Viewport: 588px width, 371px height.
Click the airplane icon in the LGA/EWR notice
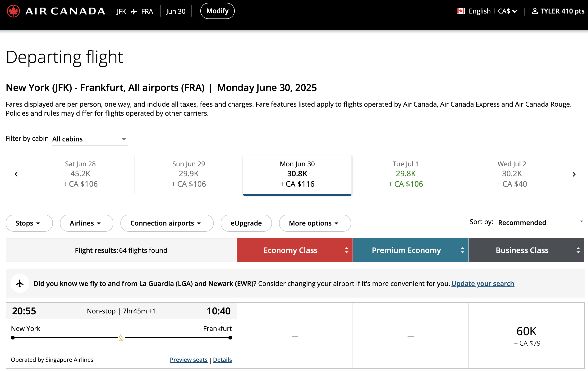20,283
